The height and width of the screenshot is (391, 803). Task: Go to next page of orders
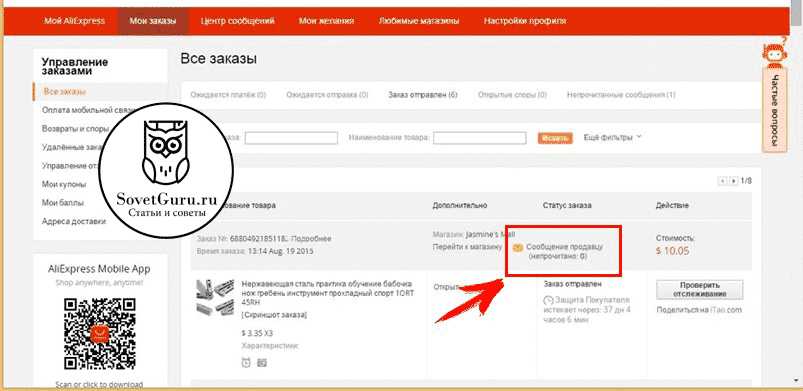[734, 181]
